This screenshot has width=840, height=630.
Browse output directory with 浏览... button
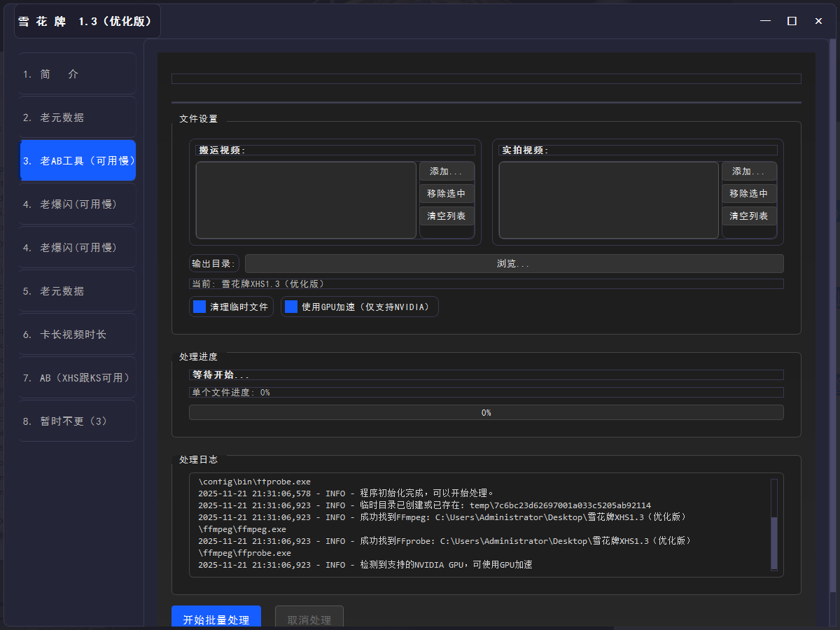(514, 263)
